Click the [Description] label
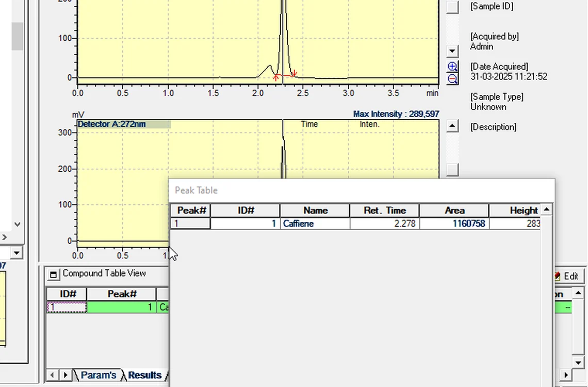588x387 pixels. (x=493, y=127)
